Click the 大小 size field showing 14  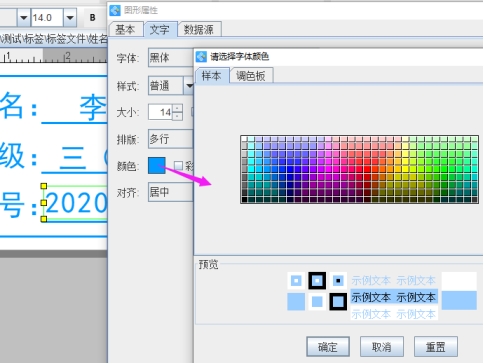[161, 112]
